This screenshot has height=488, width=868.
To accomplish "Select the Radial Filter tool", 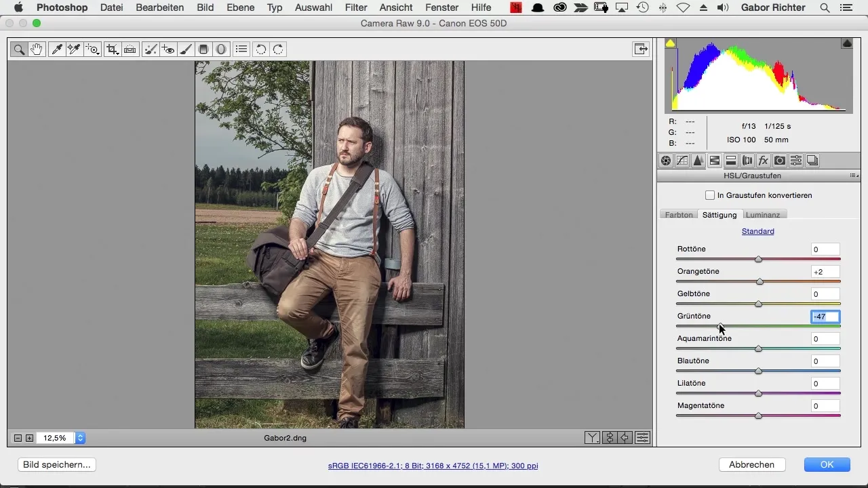I will pyautogui.click(x=220, y=49).
